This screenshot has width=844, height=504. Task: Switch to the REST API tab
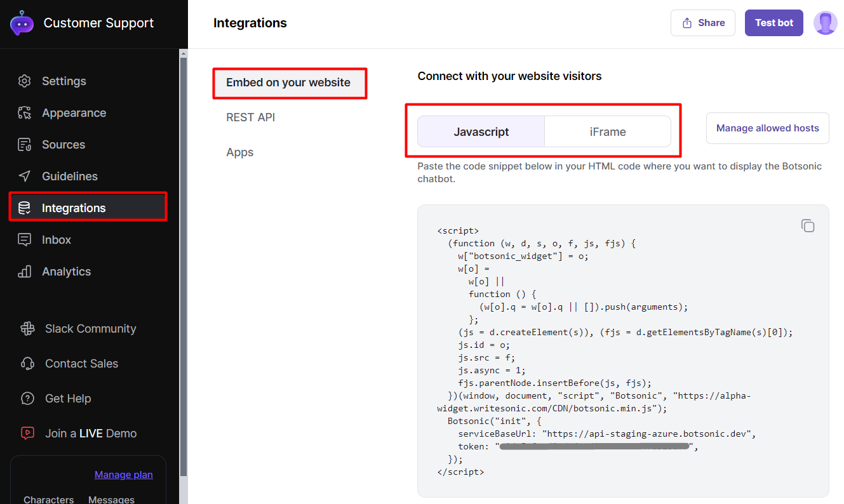pos(251,117)
